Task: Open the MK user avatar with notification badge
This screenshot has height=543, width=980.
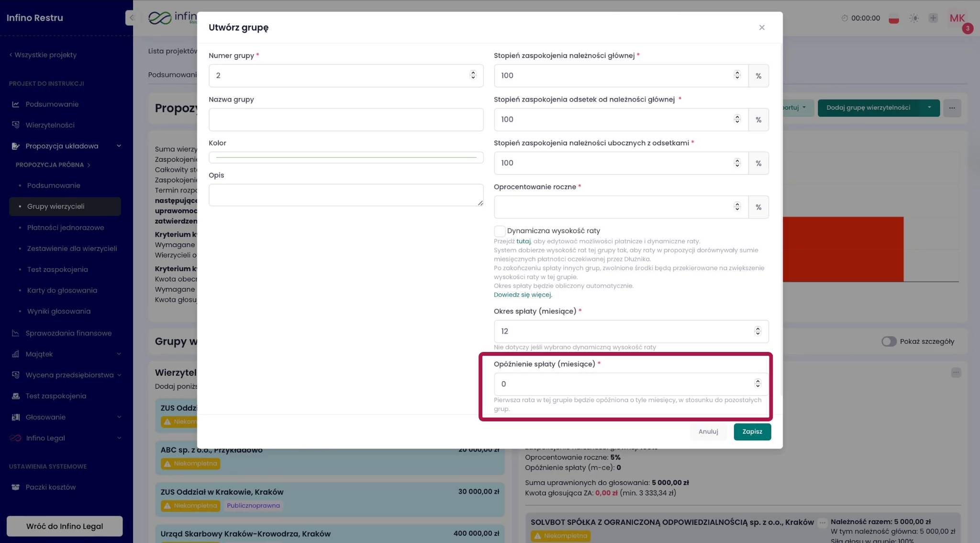Action: pos(958,19)
